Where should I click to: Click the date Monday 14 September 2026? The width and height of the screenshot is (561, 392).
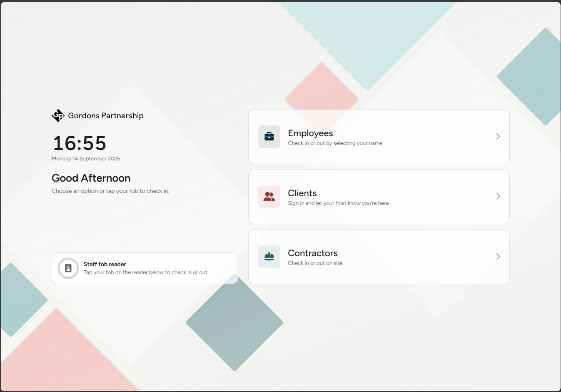coord(86,159)
